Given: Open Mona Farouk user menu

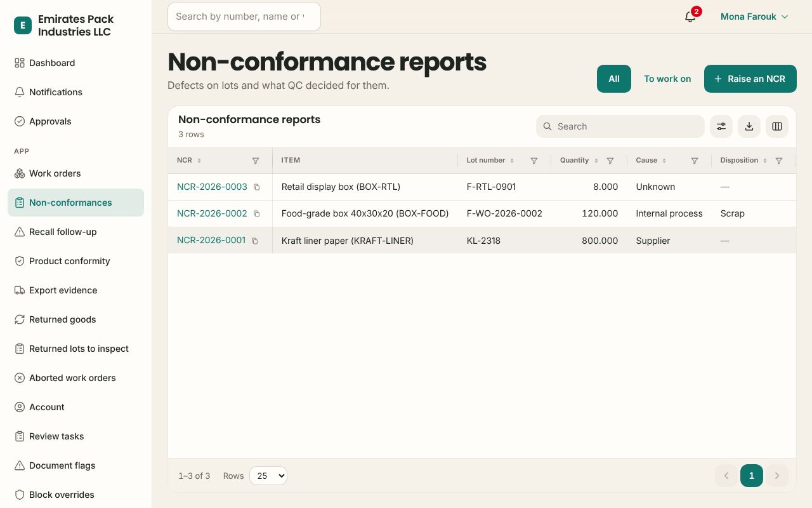Looking at the screenshot, I should pyautogui.click(x=754, y=17).
